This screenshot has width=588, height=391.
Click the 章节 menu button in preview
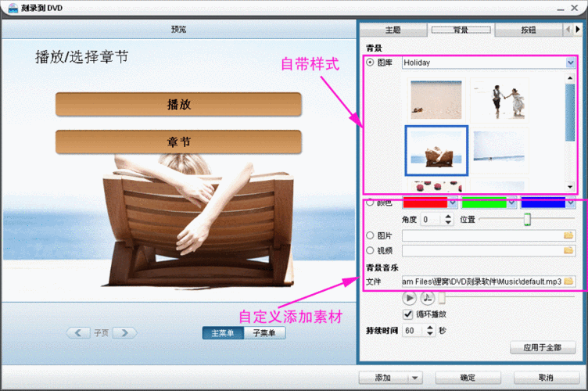tap(178, 142)
